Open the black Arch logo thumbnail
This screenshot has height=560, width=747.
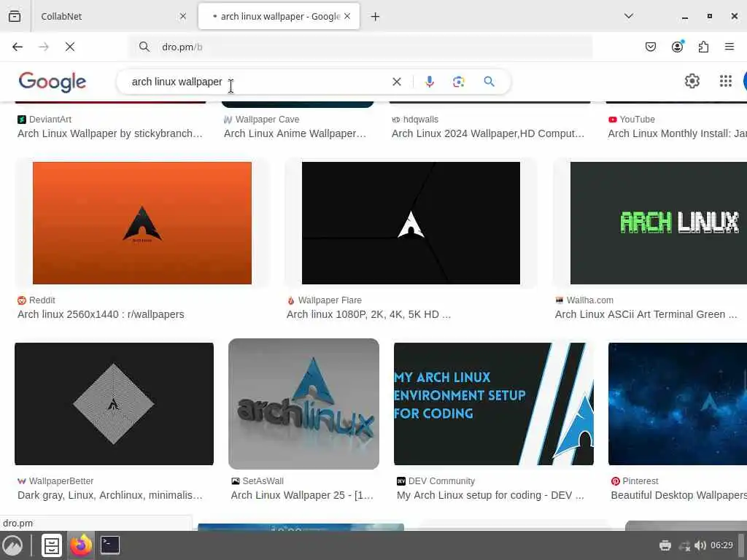coord(411,223)
